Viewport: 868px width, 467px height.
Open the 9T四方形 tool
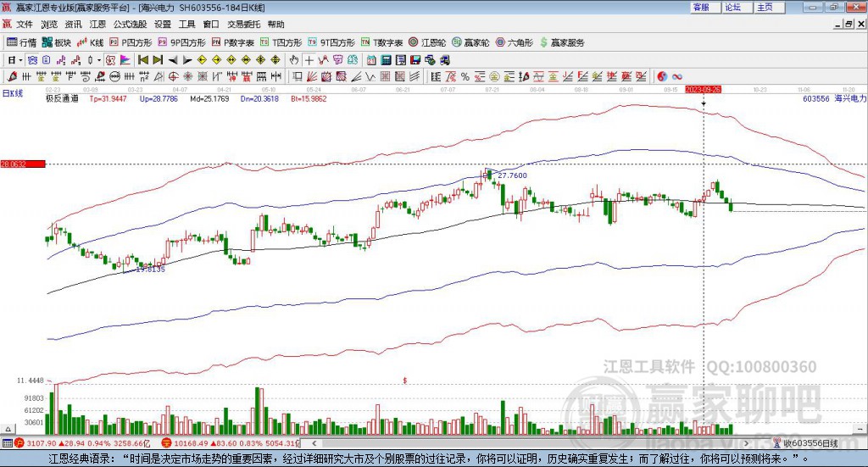(x=331, y=42)
